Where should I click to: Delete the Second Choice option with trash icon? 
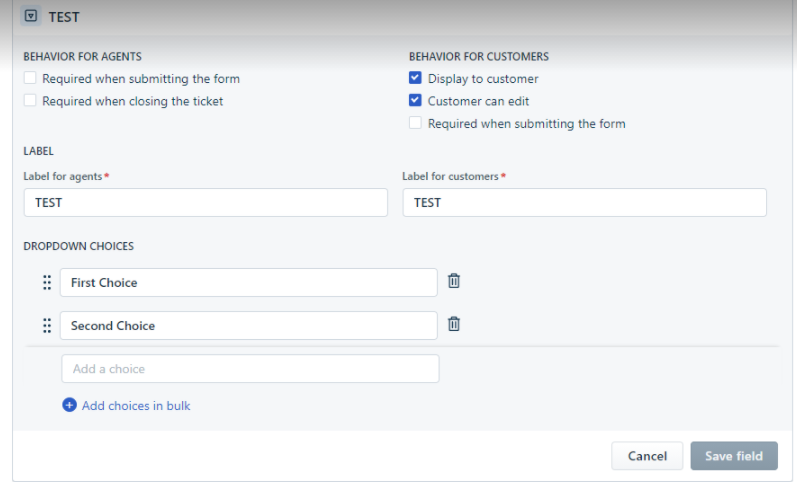(x=454, y=324)
